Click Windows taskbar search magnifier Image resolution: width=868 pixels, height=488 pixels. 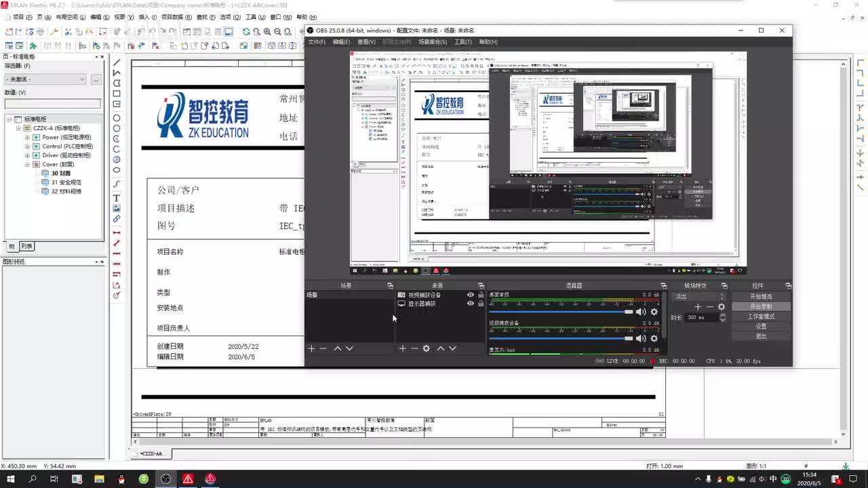pyautogui.click(x=33, y=479)
